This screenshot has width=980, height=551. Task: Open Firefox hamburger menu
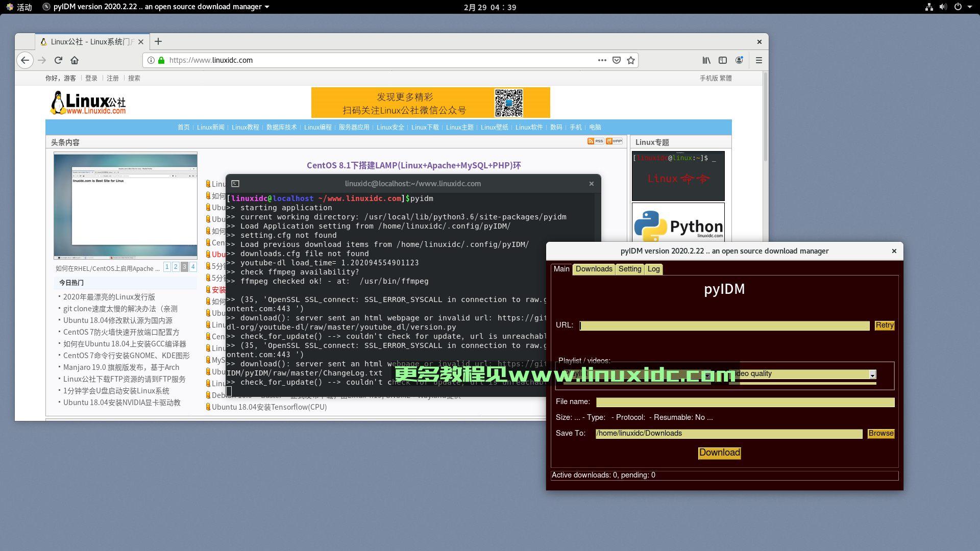coord(759,60)
